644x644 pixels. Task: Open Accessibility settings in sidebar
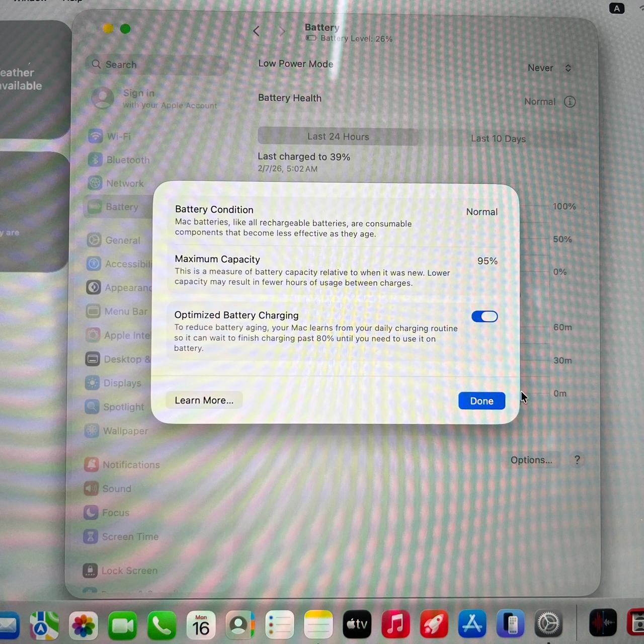point(118,264)
